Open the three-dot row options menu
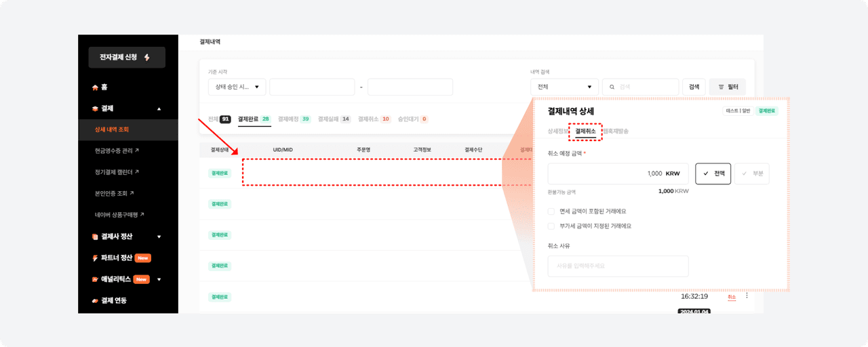Screen dimensions: 868x347 point(747,296)
